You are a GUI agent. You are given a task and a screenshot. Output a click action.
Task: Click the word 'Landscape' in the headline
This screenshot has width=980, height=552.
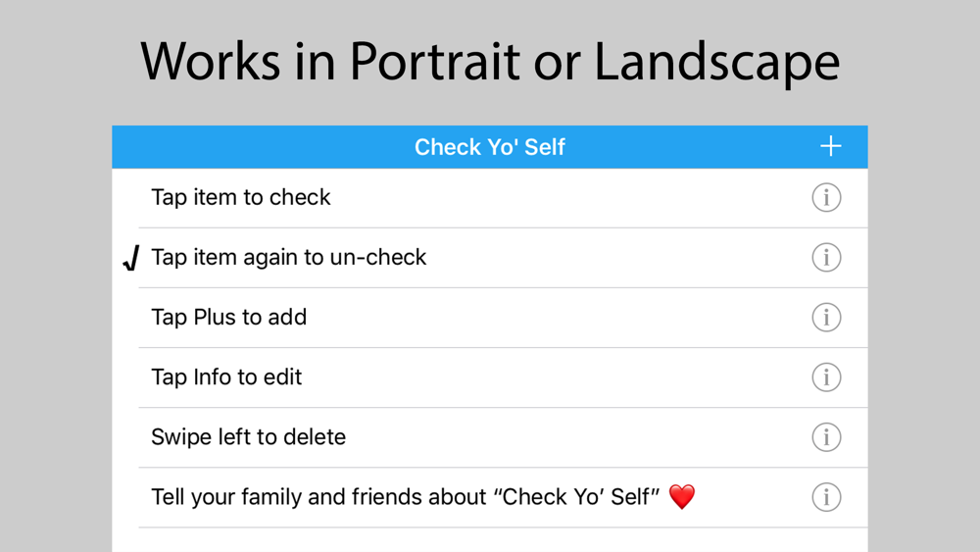pyautogui.click(x=716, y=63)
